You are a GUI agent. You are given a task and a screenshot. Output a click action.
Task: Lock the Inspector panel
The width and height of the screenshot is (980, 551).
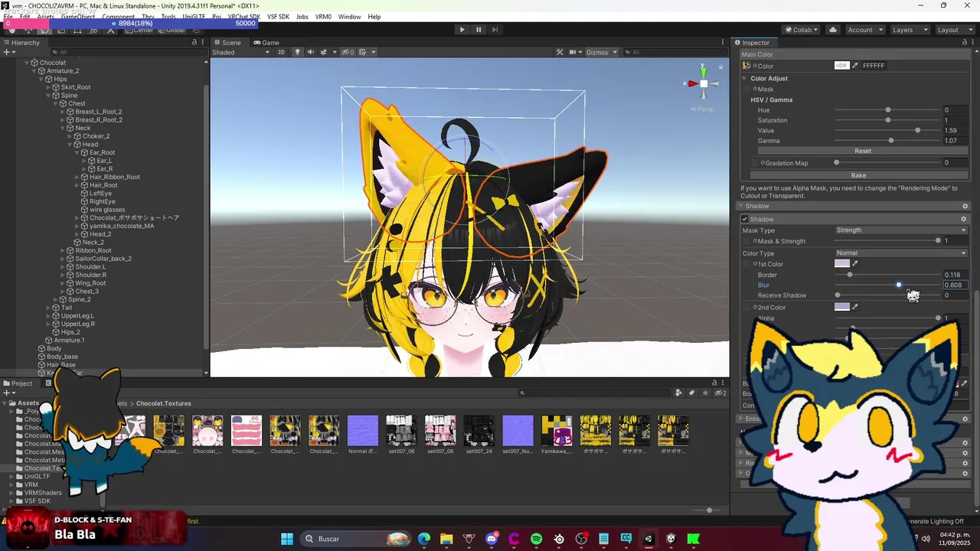964,43
